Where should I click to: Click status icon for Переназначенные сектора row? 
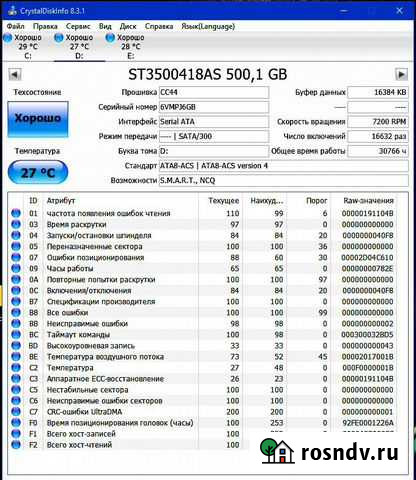click(x=16, y=246)
